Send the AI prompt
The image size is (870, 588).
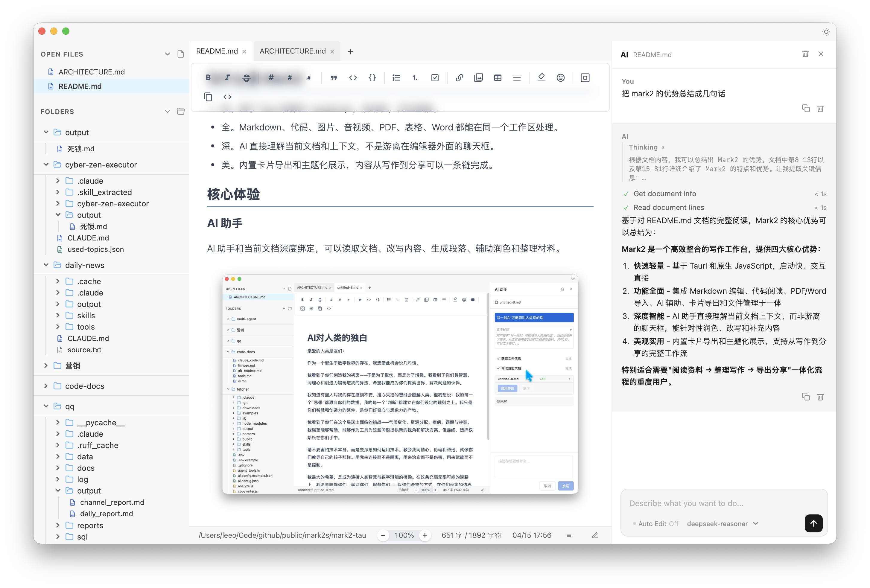click(x=813, y=523)
